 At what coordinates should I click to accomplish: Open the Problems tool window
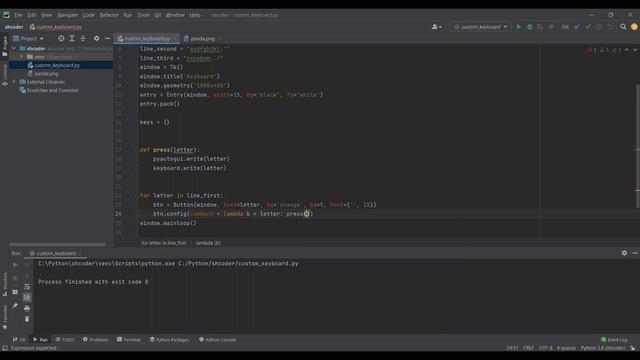(96, 340)
